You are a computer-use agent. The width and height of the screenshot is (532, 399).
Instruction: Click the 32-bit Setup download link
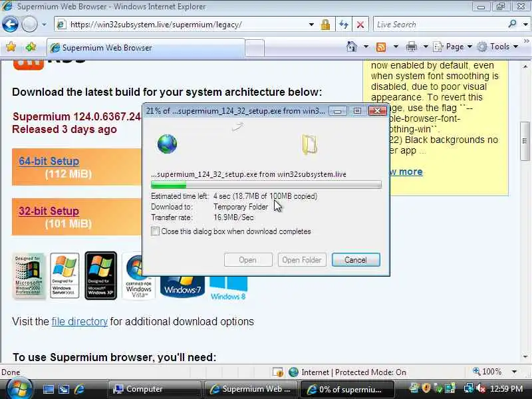point(49,211)
